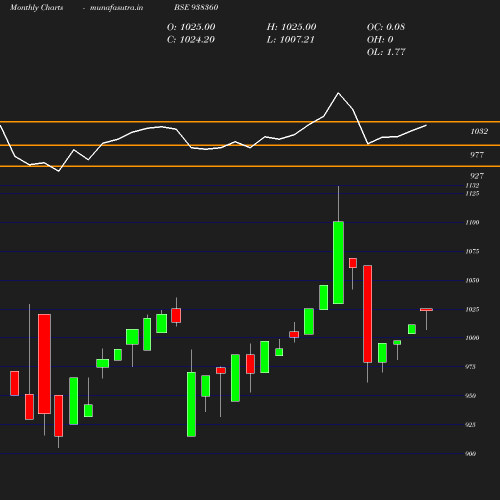The width and height of the screenshot is (500, 500).
Task: Click the open value 'O: 1025.00'
Action: (191, 27)
